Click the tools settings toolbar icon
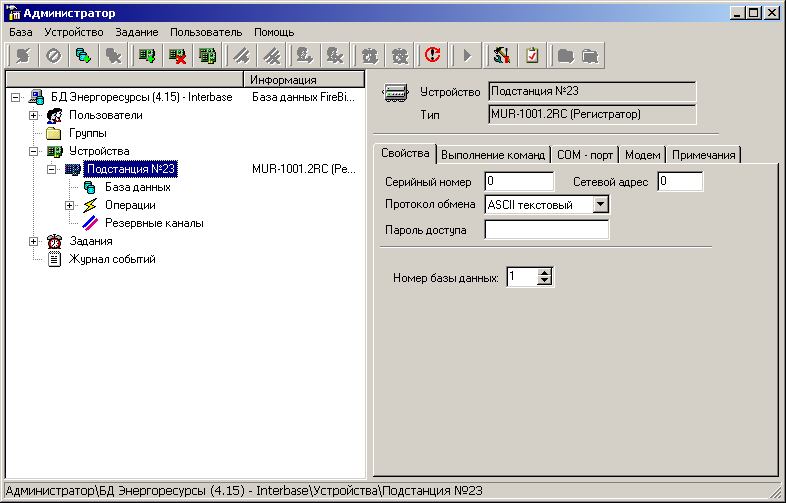786x503 pixels. click(501, 55)
